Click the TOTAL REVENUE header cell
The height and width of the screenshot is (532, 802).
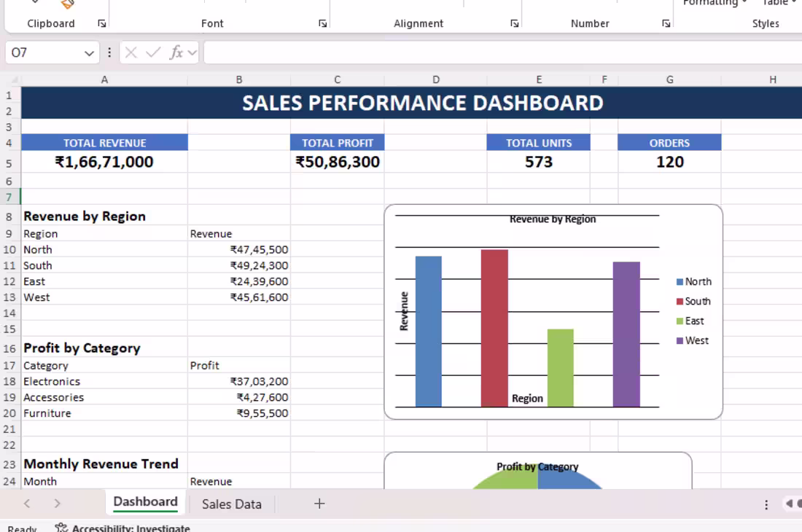coord(104,143)
